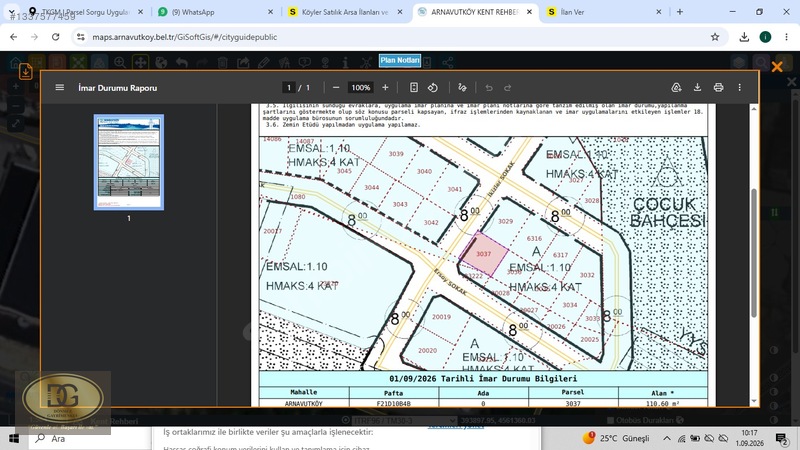800x450 pixels.
Task: Click parcel 3037 highlighted on the map
Action: (483, 254)
